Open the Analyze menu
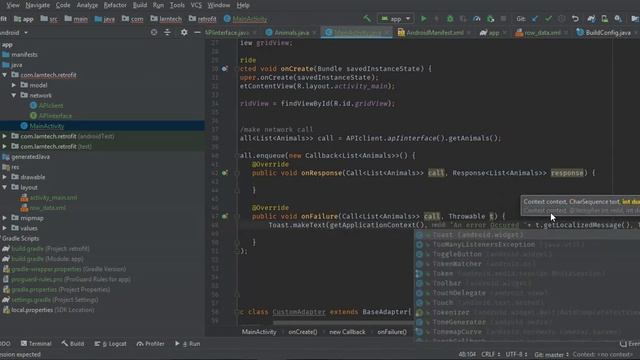 (87, 5)
